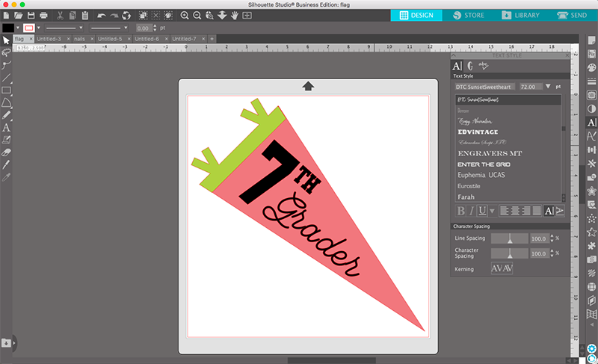Choose the Farah font in list

(x=466, y=197)
